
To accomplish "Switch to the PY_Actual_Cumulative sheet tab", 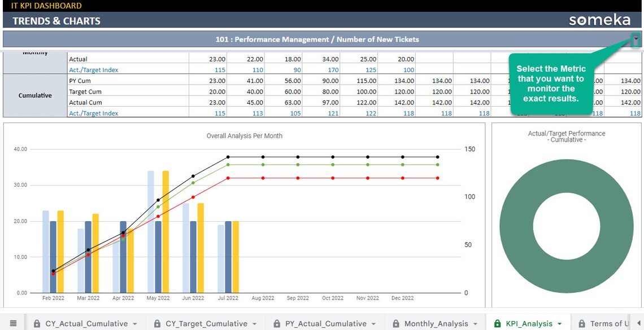I will (x=326, y=323).
